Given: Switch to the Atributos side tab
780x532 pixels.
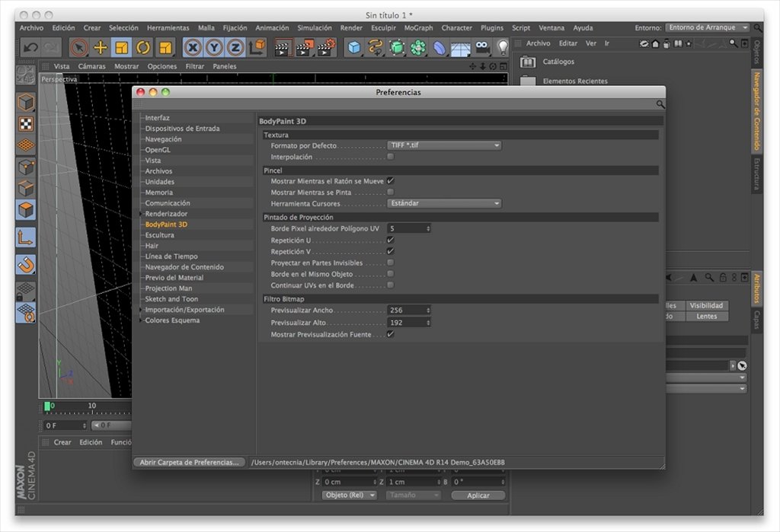Looking at the screenshot, I should (x=756, y=288).
